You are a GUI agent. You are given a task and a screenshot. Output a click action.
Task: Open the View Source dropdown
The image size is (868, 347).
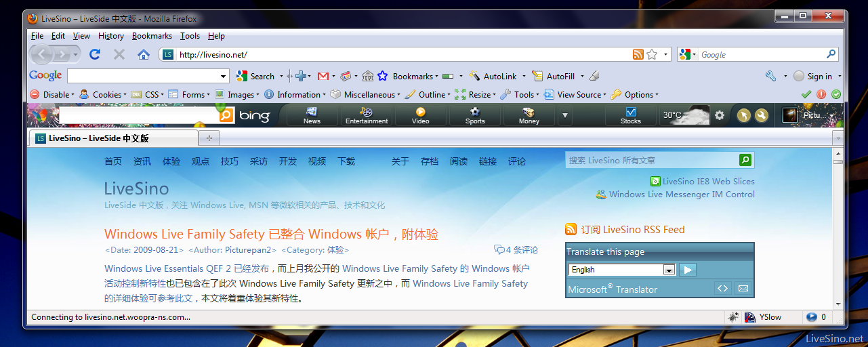click(x=575, y=94)
